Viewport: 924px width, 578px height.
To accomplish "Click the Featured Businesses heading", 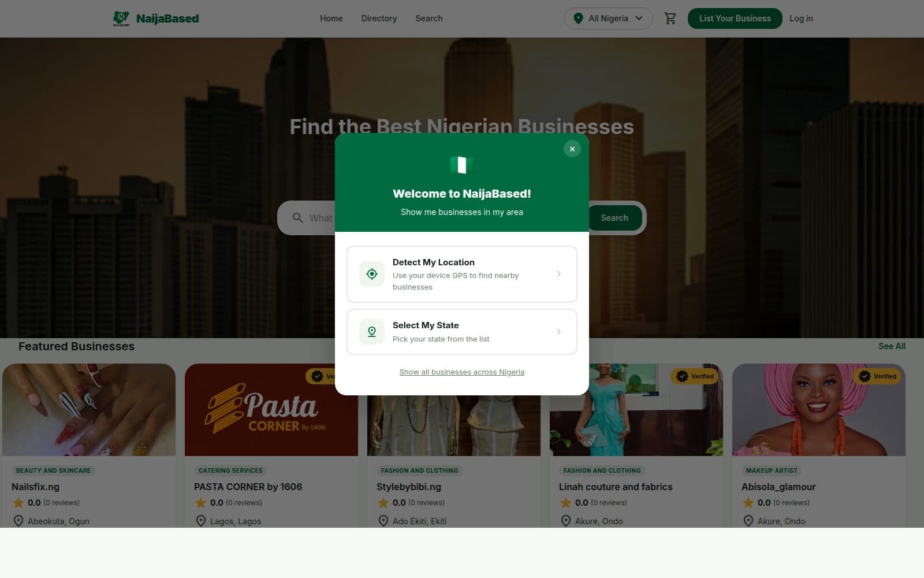I will click(x=76, y=346).
